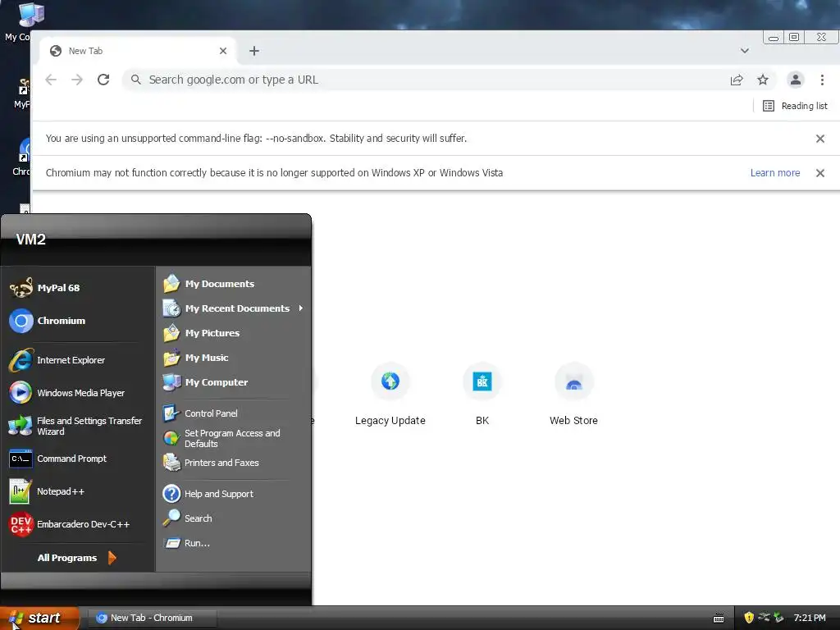This screenshot has width=840, height=630.
Task: Open My Music folder
Action: click(234, 358)
